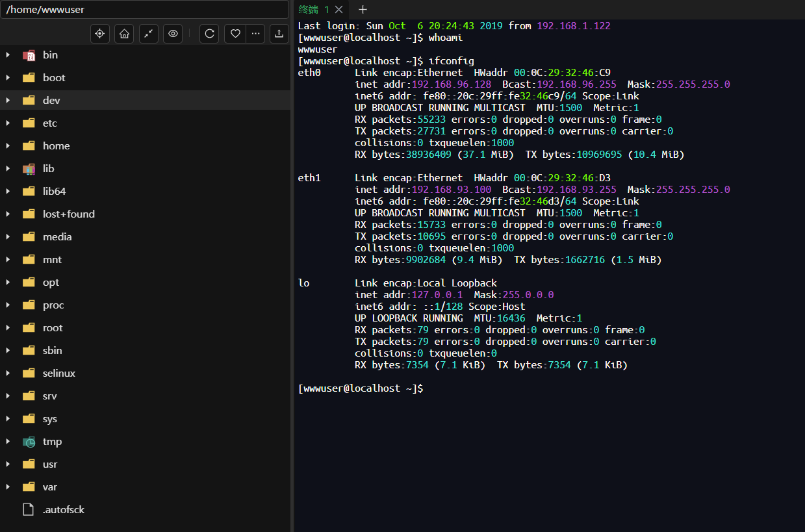Screen dimensions: 805x532
Task: Click the dev folder icon
Action: 29,101
